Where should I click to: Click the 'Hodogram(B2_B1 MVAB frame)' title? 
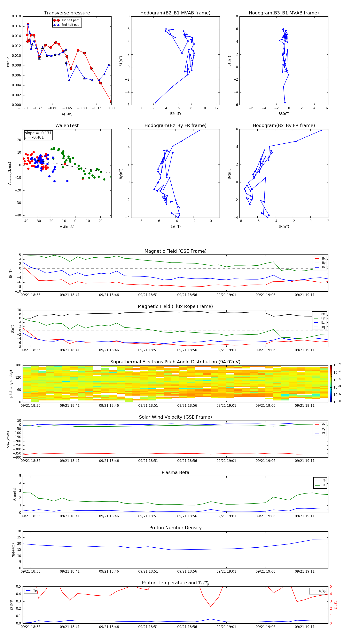pyautogui.click(x=175, y=13)
